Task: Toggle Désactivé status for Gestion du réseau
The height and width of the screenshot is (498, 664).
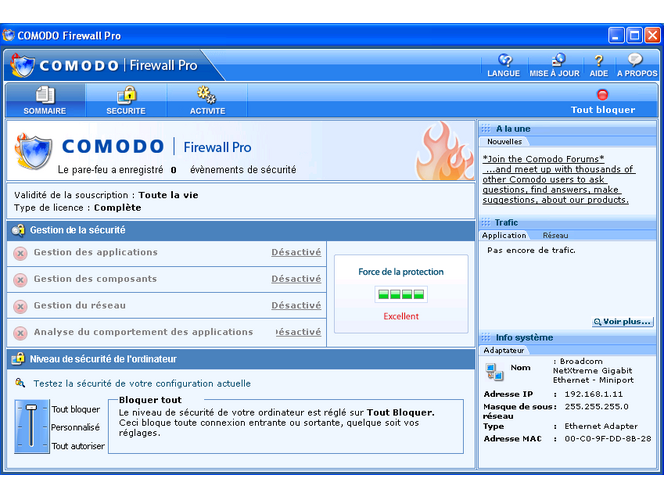Action: click(296, 305)
